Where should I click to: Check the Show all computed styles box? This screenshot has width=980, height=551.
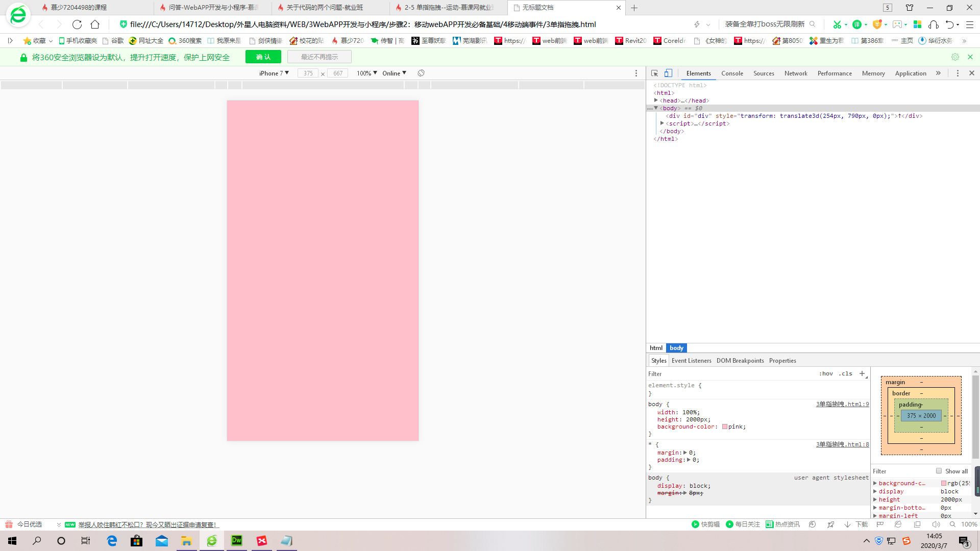point(939,471)
